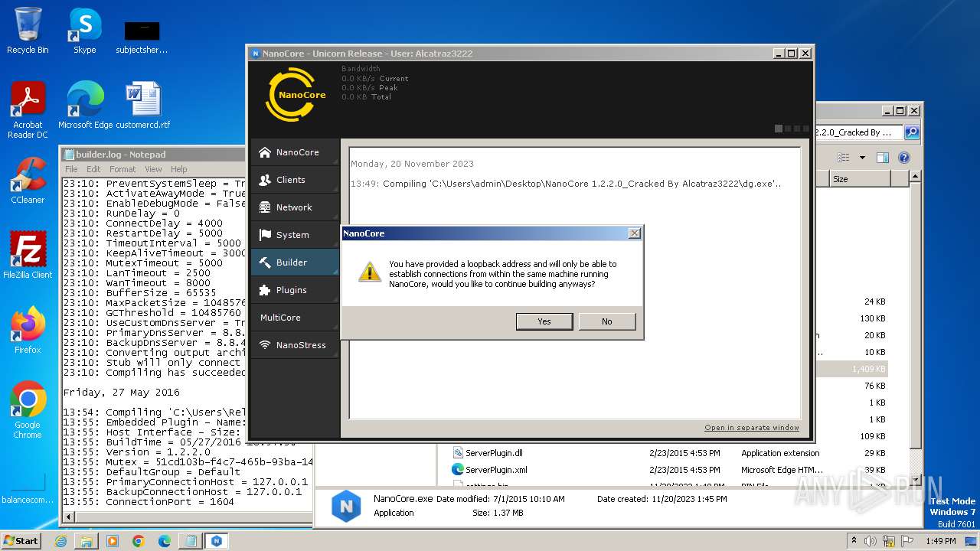The image size is (980, 551).
Task: Open the Skype desktop shortcut
Action: [x=84, y=31]
